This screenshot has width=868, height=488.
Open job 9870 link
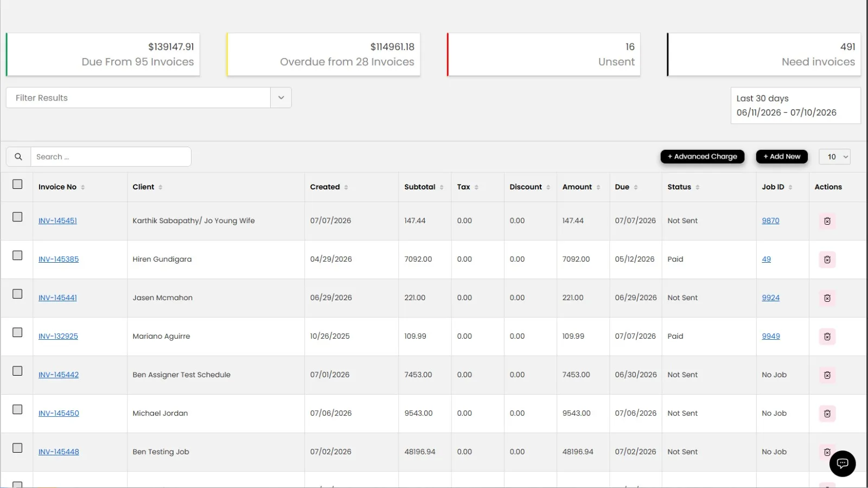[x=770, y=221]
